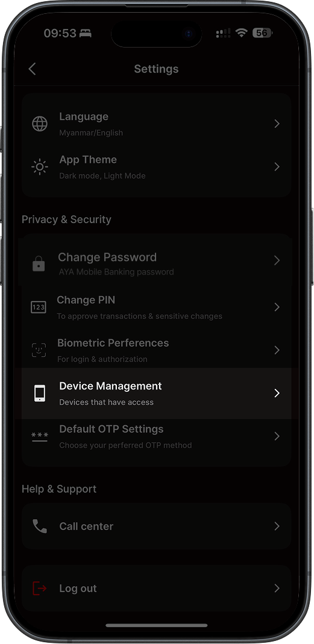Viewport: 314px width, 644px height.
Task: Tap the 123 icon beside Change PIN
Action: [39, 307]
